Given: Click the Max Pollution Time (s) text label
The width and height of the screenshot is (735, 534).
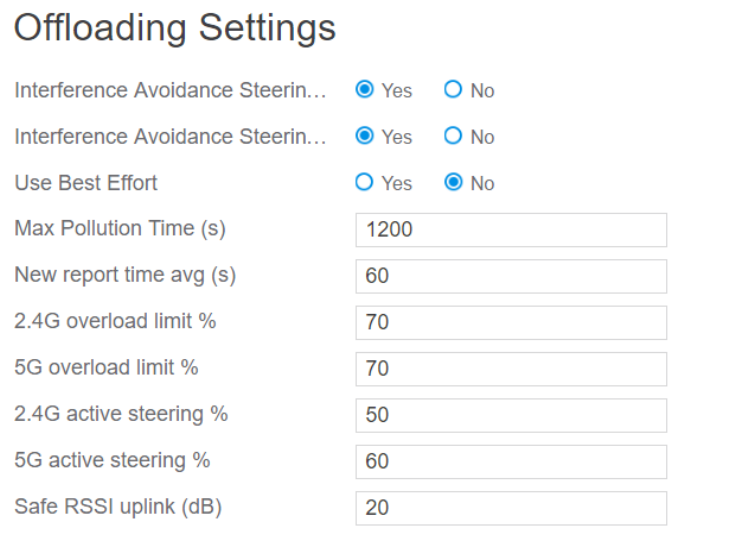Looking at the screenshot, I should [120, 228].
